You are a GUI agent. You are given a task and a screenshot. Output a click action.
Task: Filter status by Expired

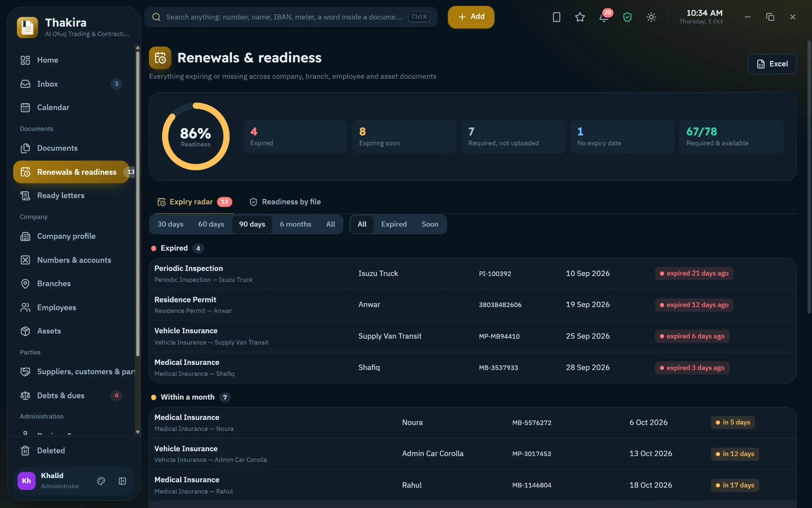394,224
